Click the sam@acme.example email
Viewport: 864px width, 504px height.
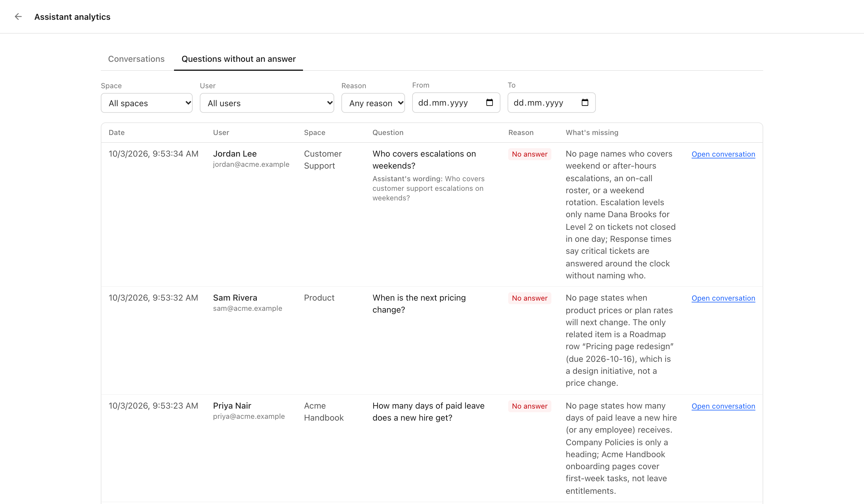247,309
